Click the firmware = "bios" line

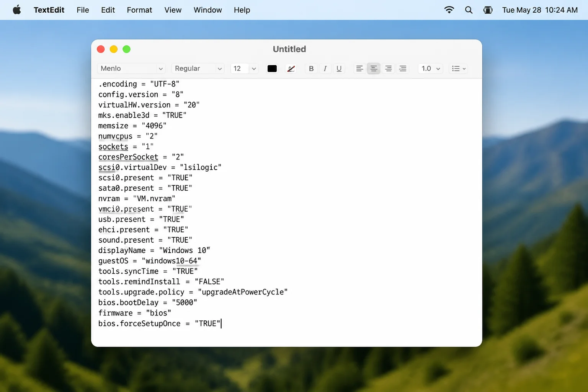point(135,313)
